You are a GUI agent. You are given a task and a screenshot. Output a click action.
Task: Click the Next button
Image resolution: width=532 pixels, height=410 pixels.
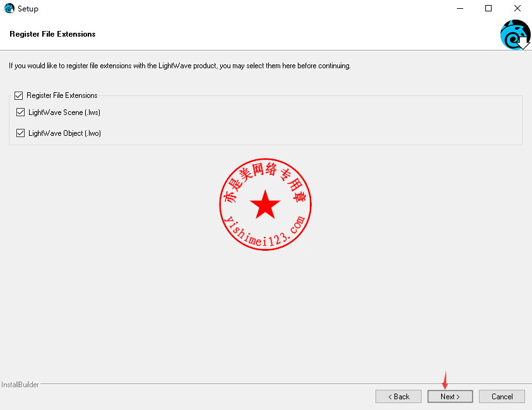(450, 396)
